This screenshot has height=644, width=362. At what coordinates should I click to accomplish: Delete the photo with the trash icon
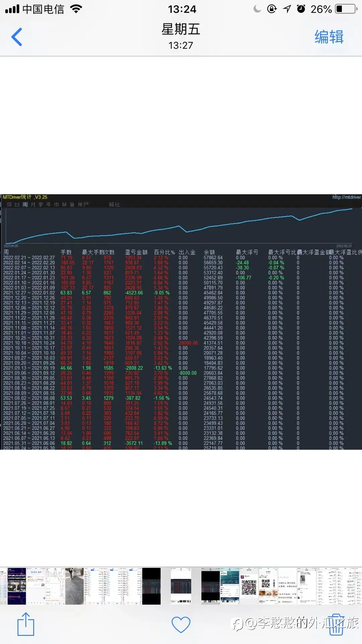[336, 625]
